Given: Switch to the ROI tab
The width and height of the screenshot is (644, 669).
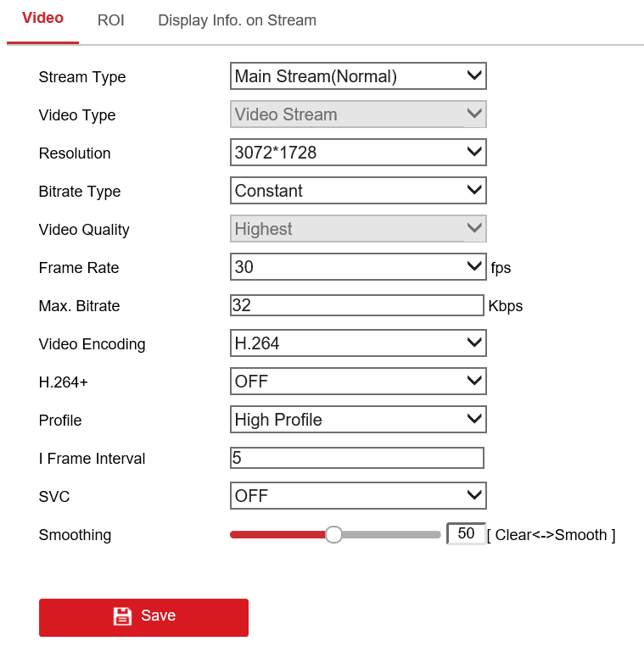Looking at the screenshot, I should [110, 20].
